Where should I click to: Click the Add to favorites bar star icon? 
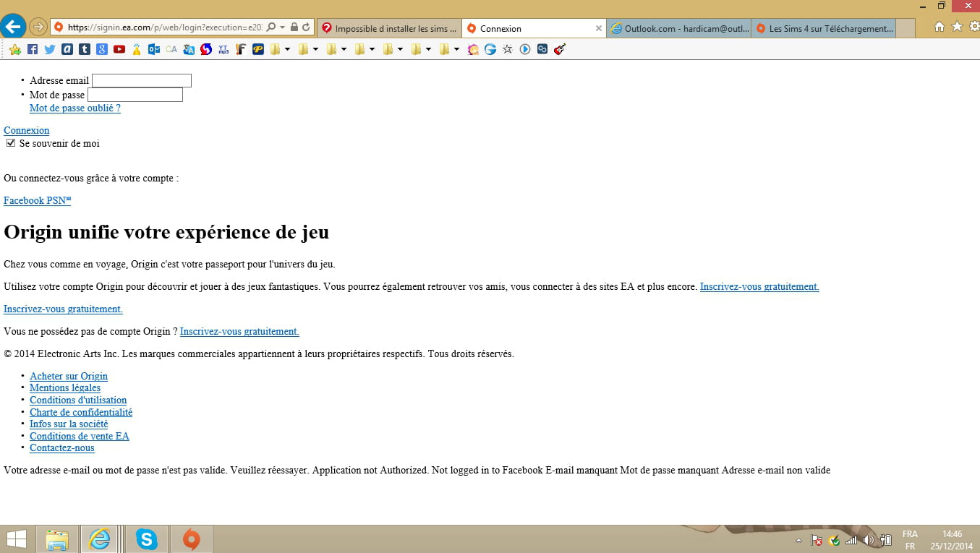15,49
